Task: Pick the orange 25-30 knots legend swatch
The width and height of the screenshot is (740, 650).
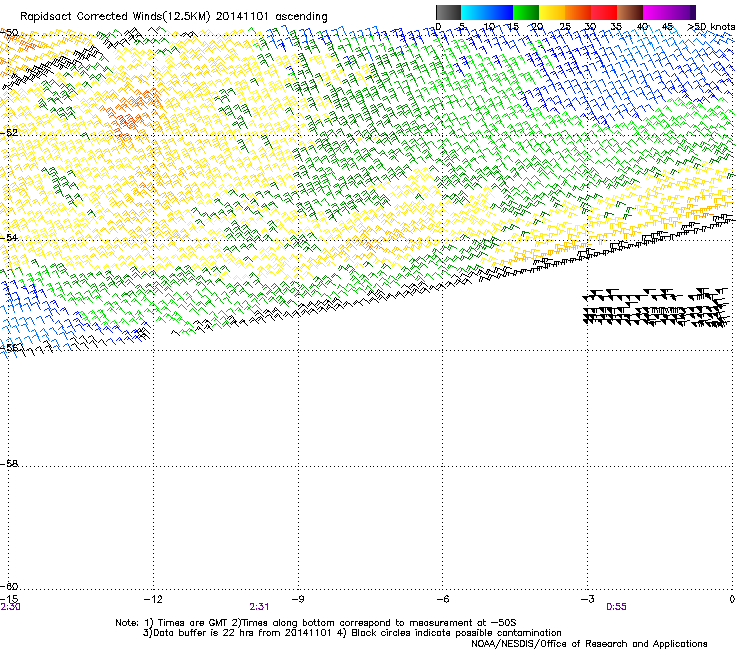Action: tap(578, 12)
